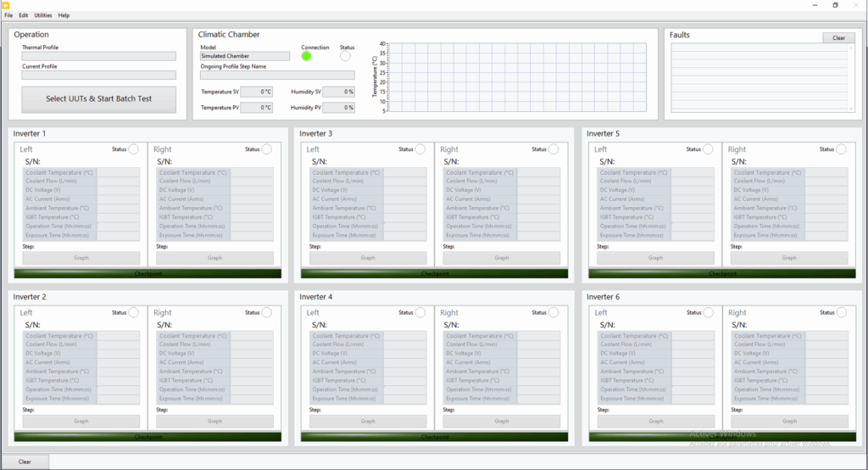Click Inverter 5 Left status indicator
The width and height of the screenshot is (868, 470).
[708, 149]
